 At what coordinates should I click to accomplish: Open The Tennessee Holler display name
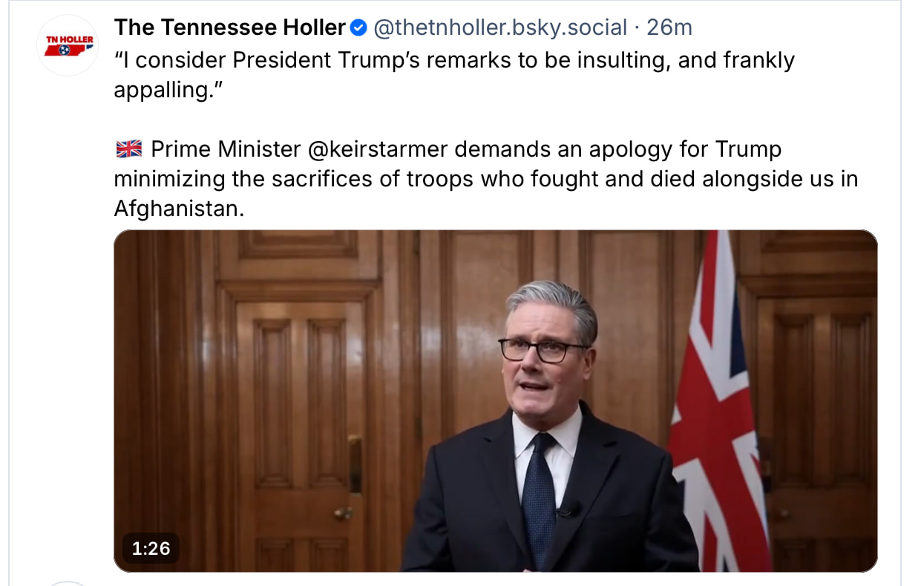tap(230, 28)
